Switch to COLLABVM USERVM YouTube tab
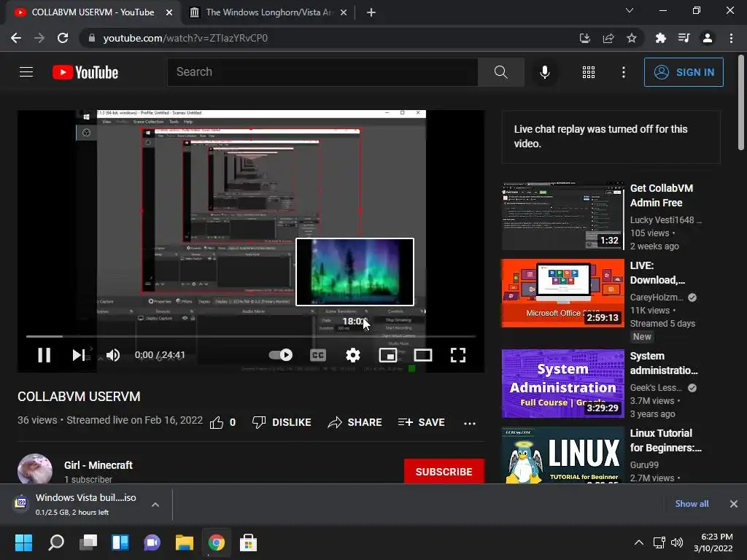The image size is (747, 560). pos(93,12)
